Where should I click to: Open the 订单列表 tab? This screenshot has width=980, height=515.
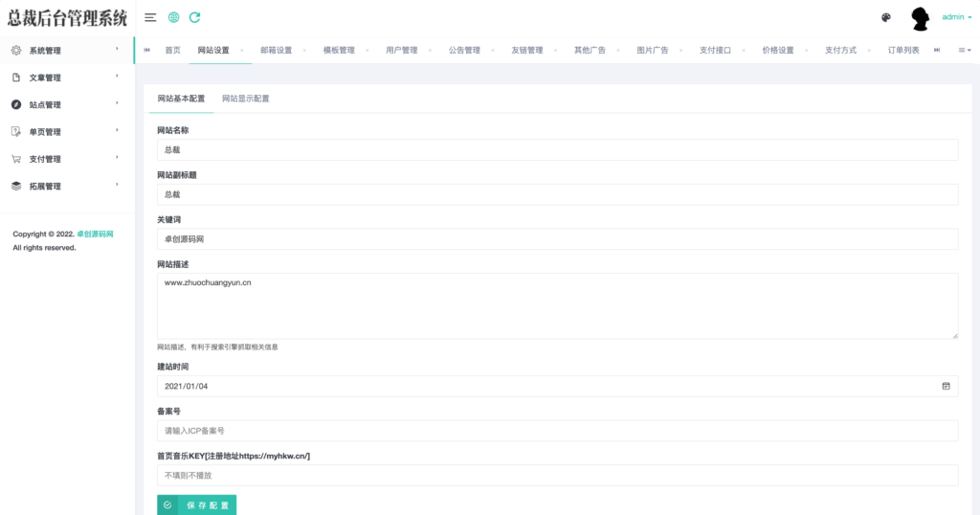pos(903,50)
